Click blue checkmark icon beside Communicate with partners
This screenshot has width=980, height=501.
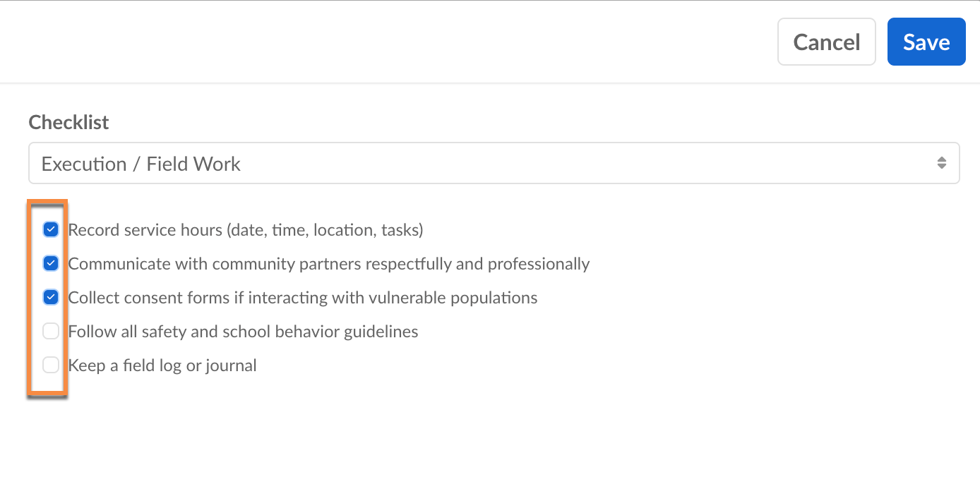[51, 263]
